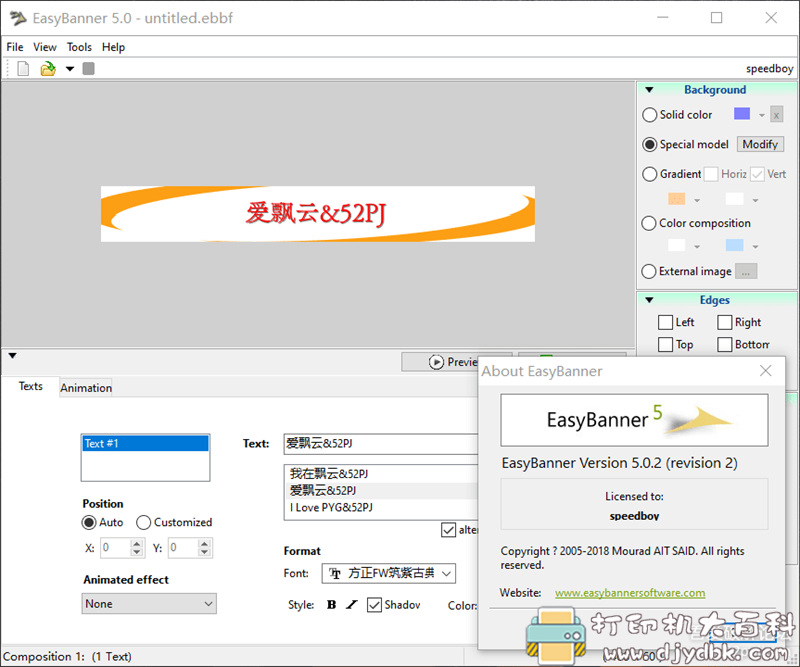
Task: Select the suggestion 我在飘云&52PJ
Action: click(x=383, y=474)
